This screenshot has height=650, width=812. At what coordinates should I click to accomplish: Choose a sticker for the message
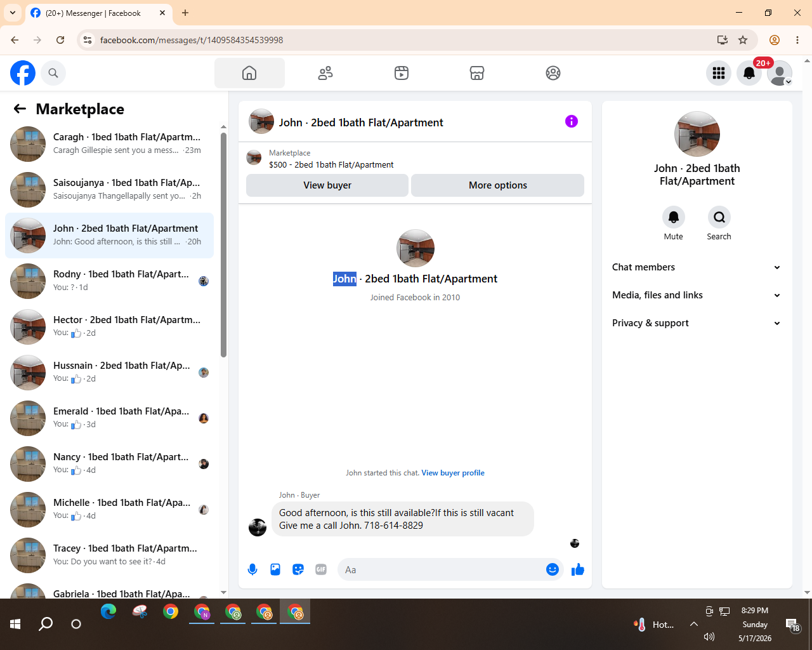tap(298, 569)
